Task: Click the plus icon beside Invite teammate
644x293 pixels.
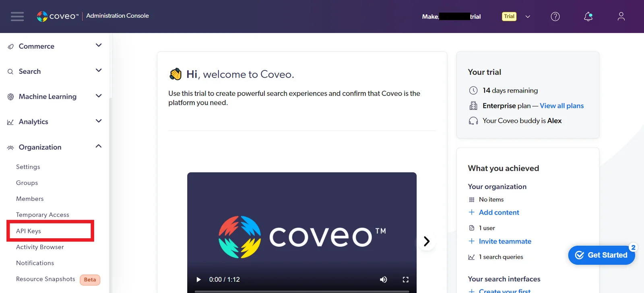Action: coord(471,241)
